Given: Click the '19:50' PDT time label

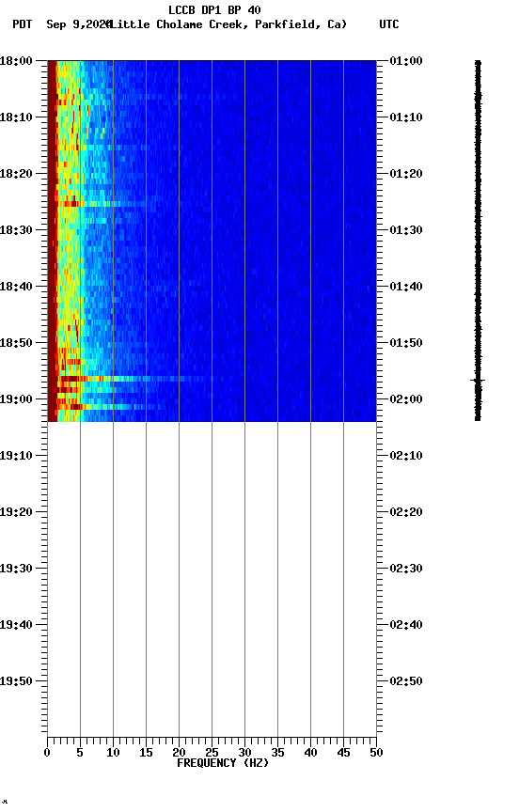Looking at the screenshot, I should [x=16, y=681].
